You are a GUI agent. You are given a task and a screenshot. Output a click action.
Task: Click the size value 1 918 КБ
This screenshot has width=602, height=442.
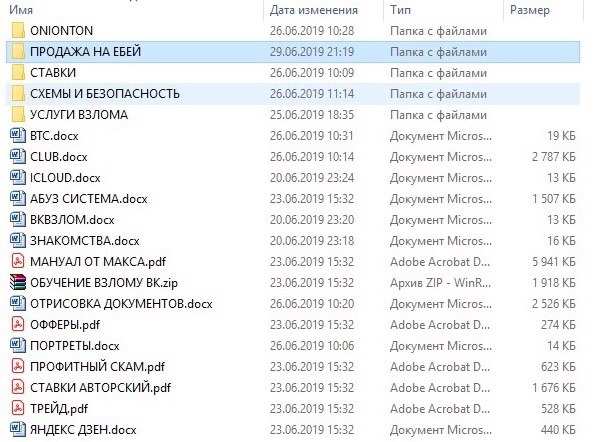tap(554, 283)
